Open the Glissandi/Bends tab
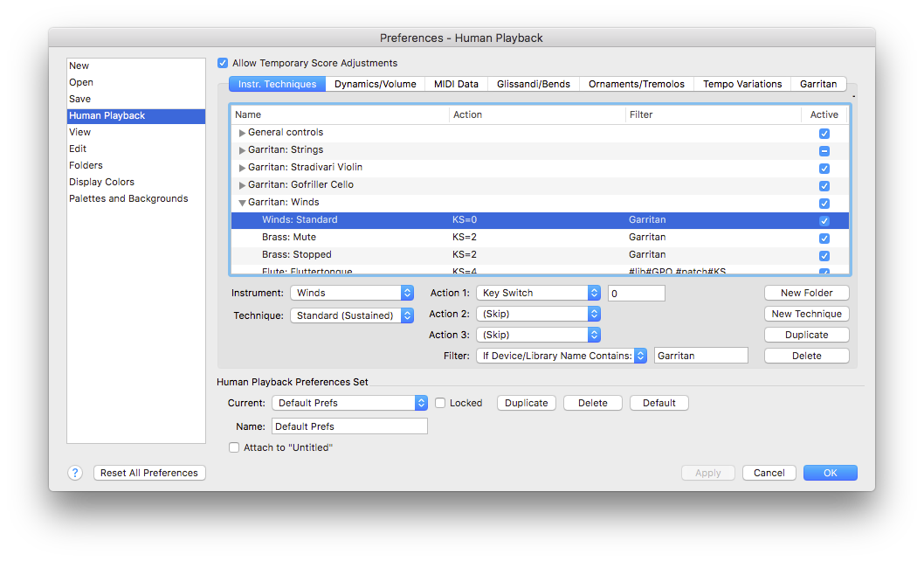 click(x=534, y=84)
